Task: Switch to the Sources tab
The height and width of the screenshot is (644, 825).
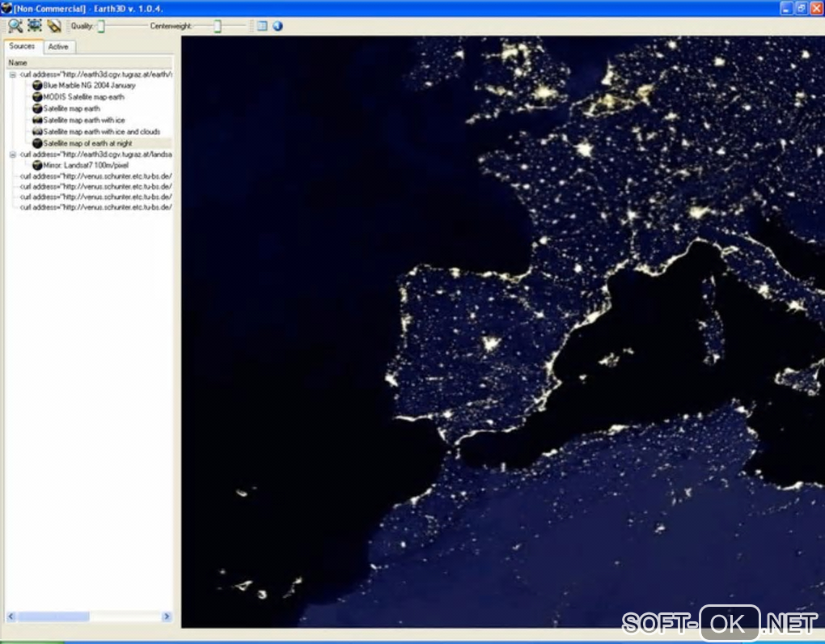Action: [22, 46]
